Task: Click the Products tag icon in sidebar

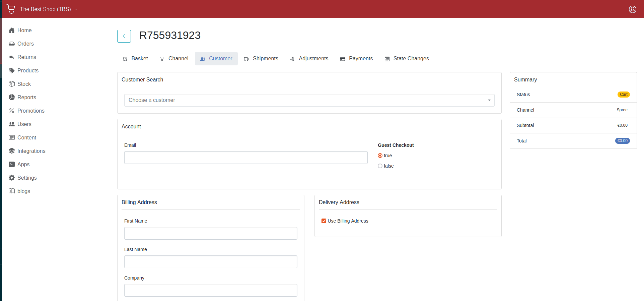Action: point(12,70)
